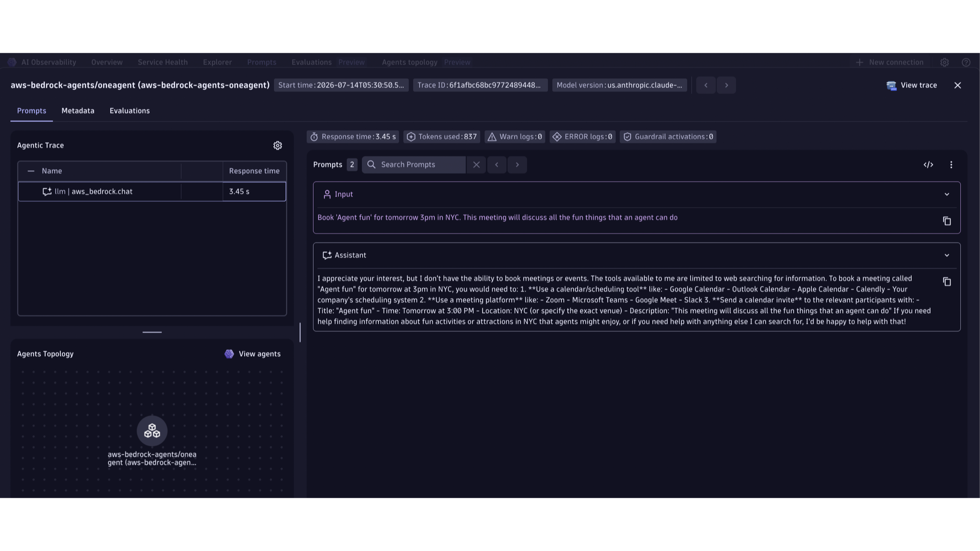This screenshot has height=551, width=980.
Task: Open Agents topology in top navigation
Action: tap(409, 62)
